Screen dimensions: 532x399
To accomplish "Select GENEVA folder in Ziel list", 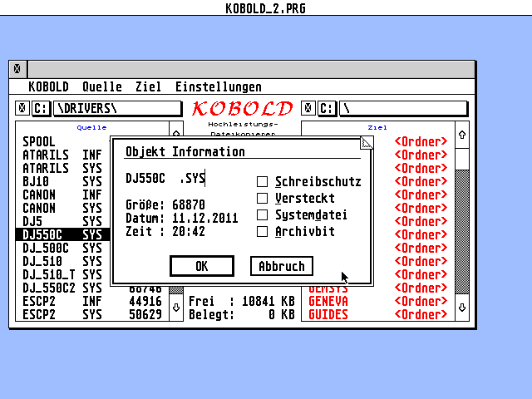I will (378, 301).
